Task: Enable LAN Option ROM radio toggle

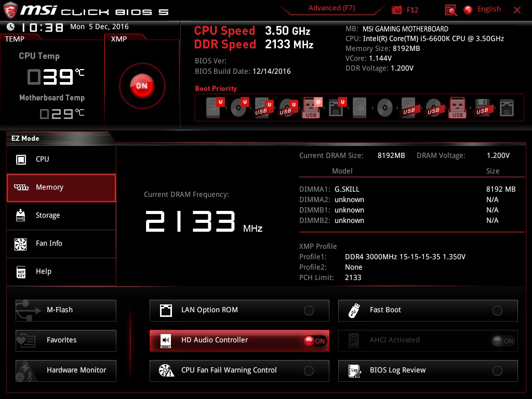Action: point(309,311)
